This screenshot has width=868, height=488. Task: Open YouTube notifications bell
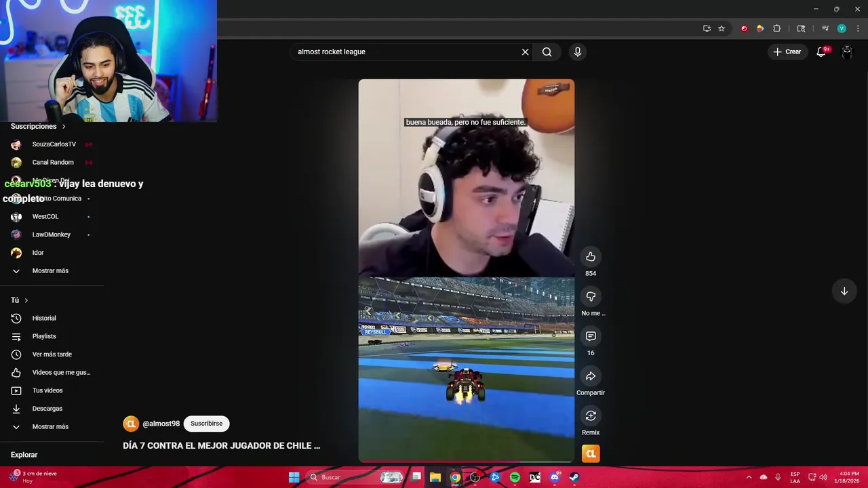[821, 52]
